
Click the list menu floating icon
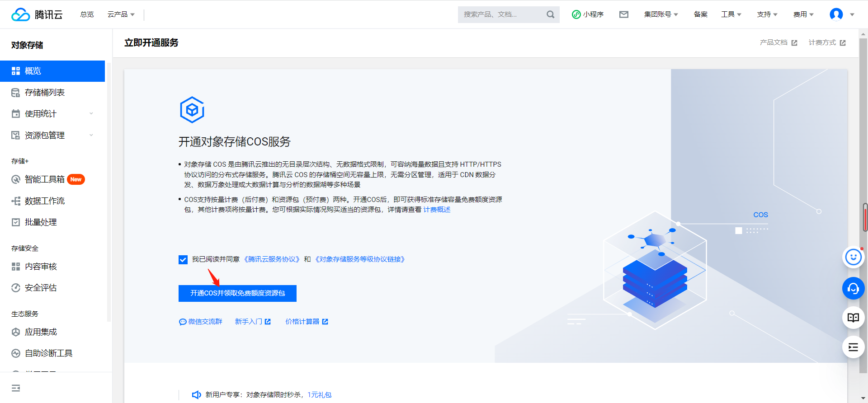854,347
